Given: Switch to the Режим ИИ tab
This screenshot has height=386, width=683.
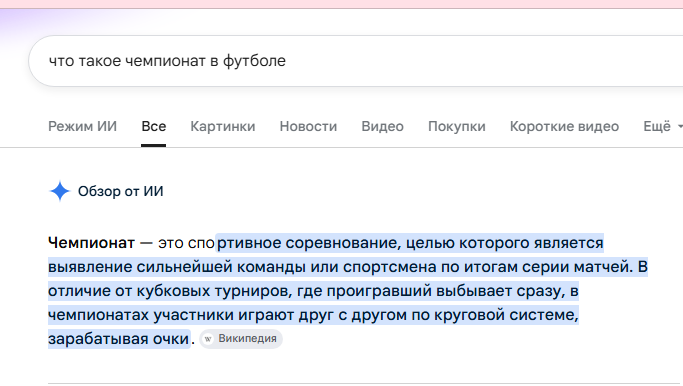Looking at the screenshot, I should coord(82,126).
